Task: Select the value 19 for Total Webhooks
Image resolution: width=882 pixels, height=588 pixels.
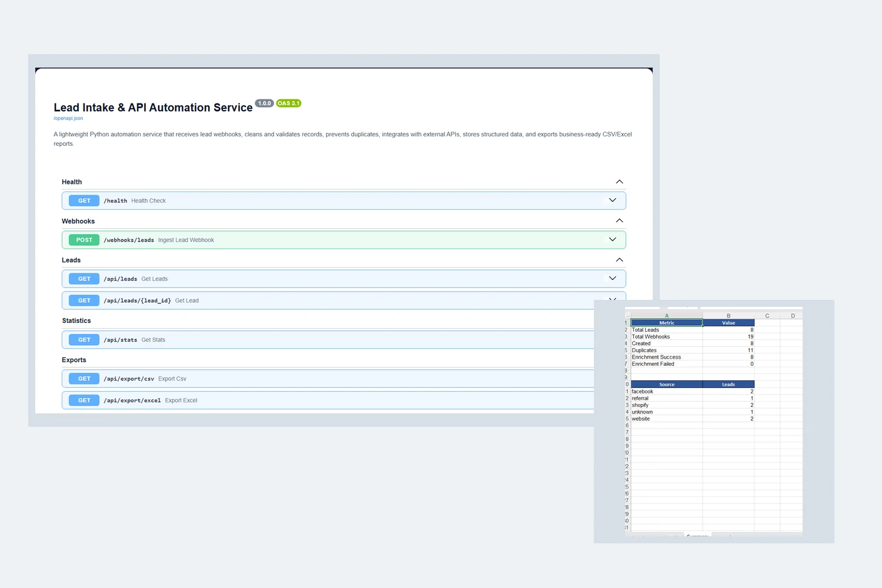Action: point(729,336)
